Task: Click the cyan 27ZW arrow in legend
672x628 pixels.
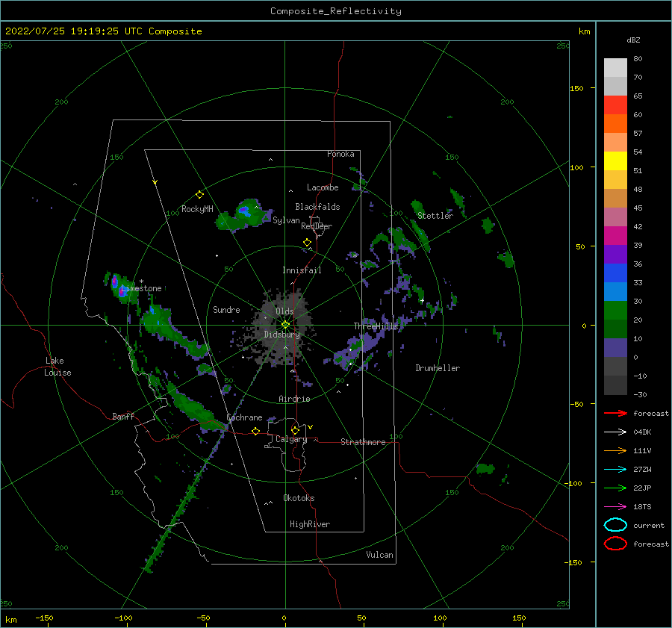Action: point(615,470)
